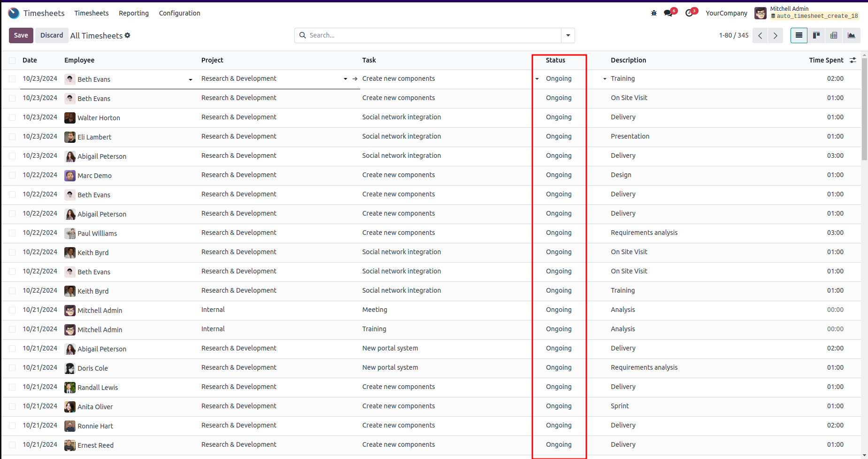The height and width of the screenshot is (459, 868).
Task: Open optional columns settings icon
Action: pos(853,60)
